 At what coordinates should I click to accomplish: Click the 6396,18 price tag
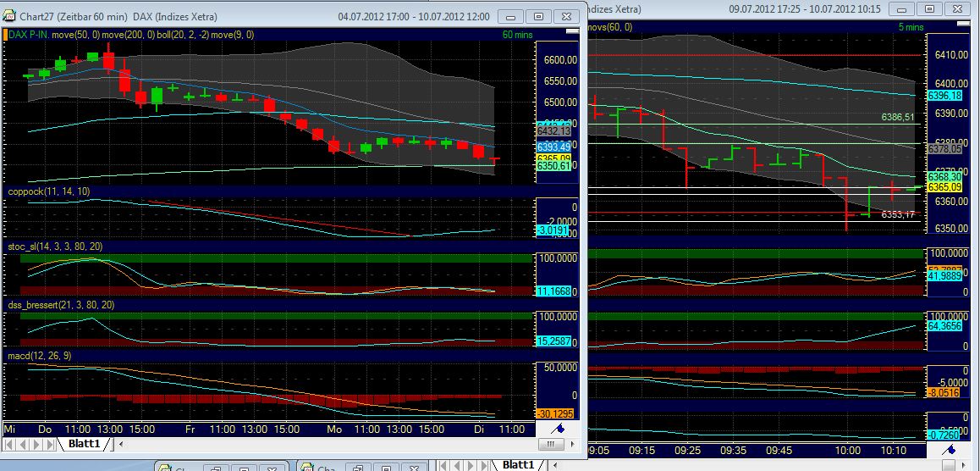tap(944, 96)
